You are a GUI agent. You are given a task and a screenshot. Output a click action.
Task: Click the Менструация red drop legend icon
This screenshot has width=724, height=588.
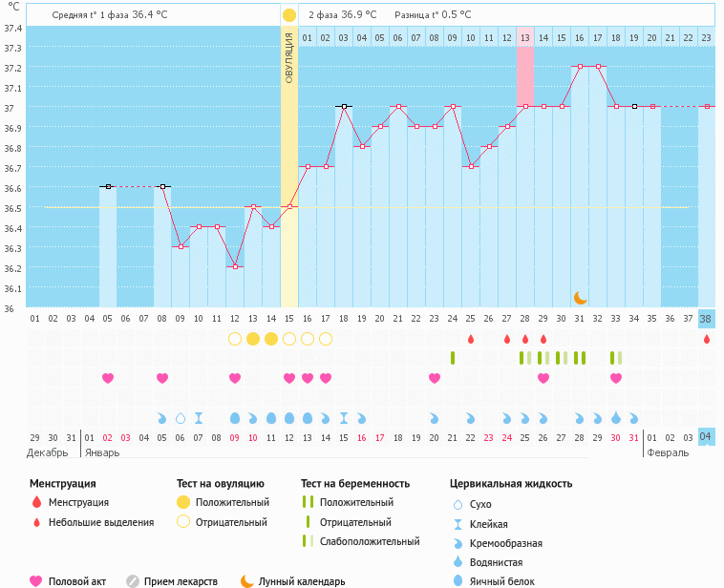click(x=37, y=502)
